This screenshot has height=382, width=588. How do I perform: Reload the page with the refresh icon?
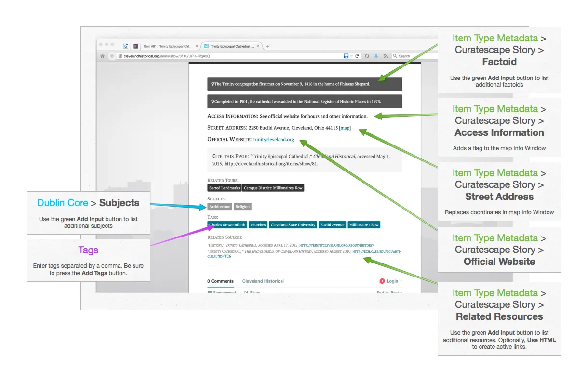pyautogui.click(x=357, y=56)
